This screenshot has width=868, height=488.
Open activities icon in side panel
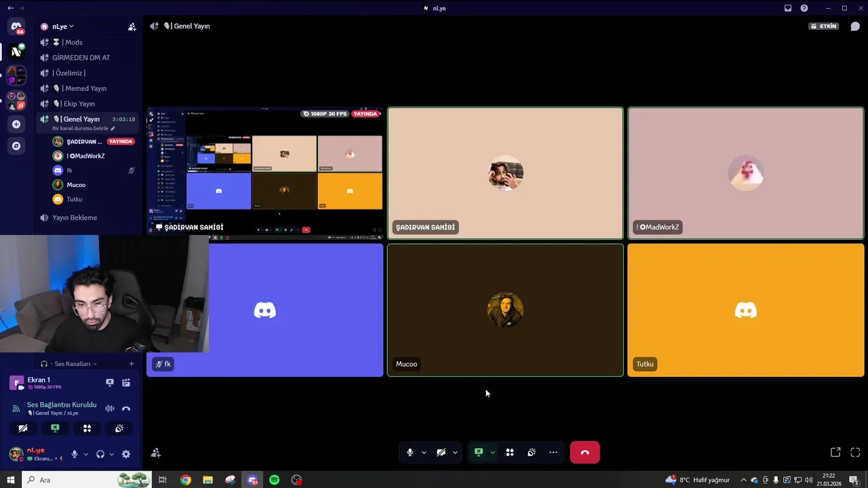(x=87, y=428)
